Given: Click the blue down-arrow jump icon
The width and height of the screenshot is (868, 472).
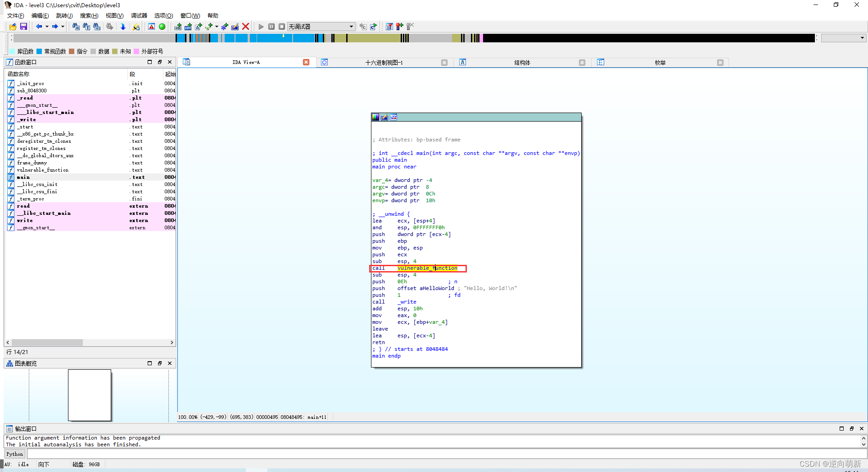Looking at the screenshot, I should point(123,27).
